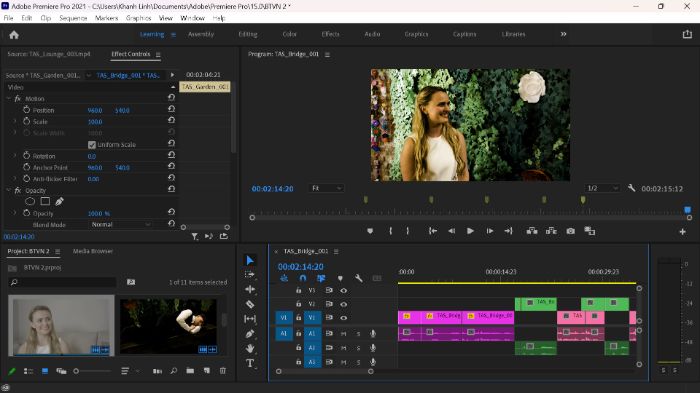Collapse the Motion effect properties
Screen dimensions: 700x393
point(8,98)
